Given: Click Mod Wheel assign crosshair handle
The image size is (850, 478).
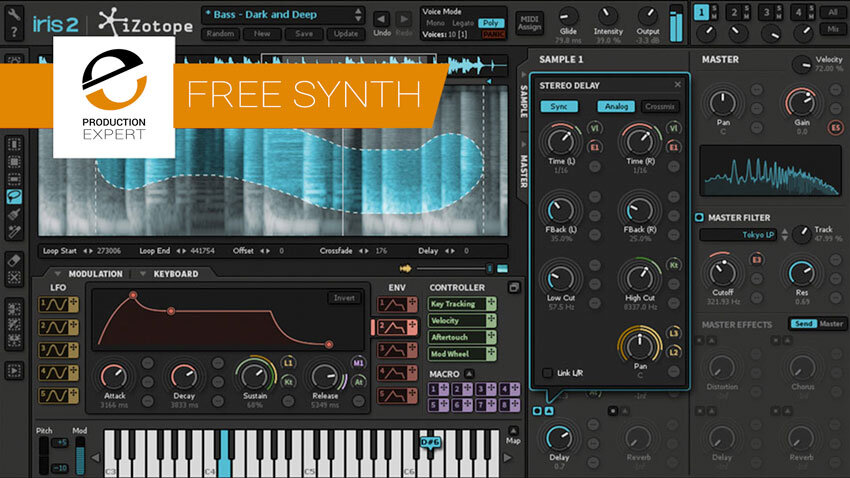Looking at the screenshot, I should coord(491,354).
